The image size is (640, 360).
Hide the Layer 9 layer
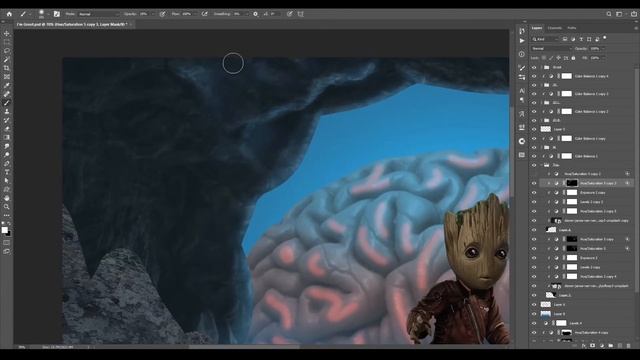pyautogui.click(x=534, y=314)
